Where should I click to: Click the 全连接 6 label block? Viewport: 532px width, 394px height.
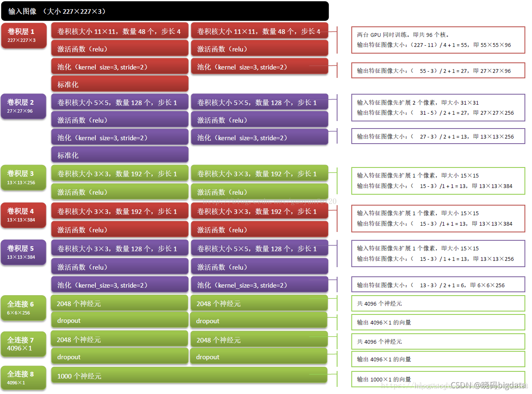point(23,308)
